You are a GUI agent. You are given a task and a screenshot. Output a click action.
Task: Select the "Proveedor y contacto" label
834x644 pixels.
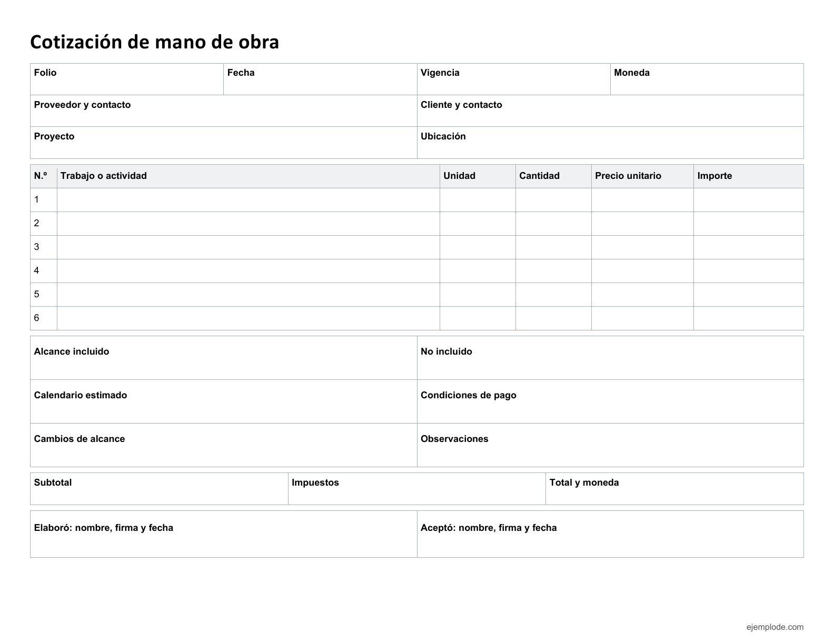coord(82,105)
